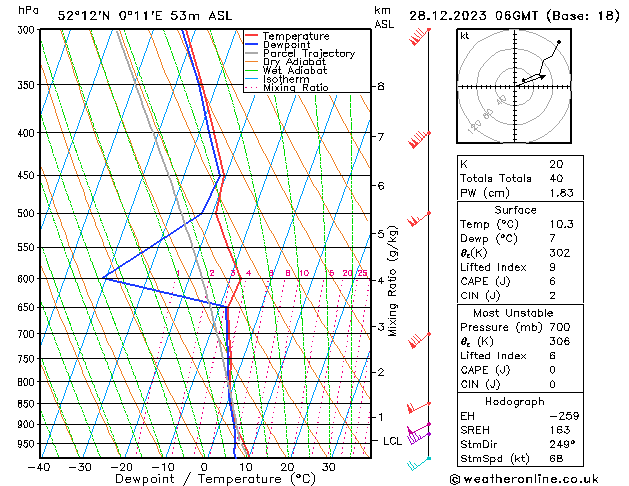Click the cyan surface wind barb
The width and height of the screenshot is (629, 486).
click(419, 464)
